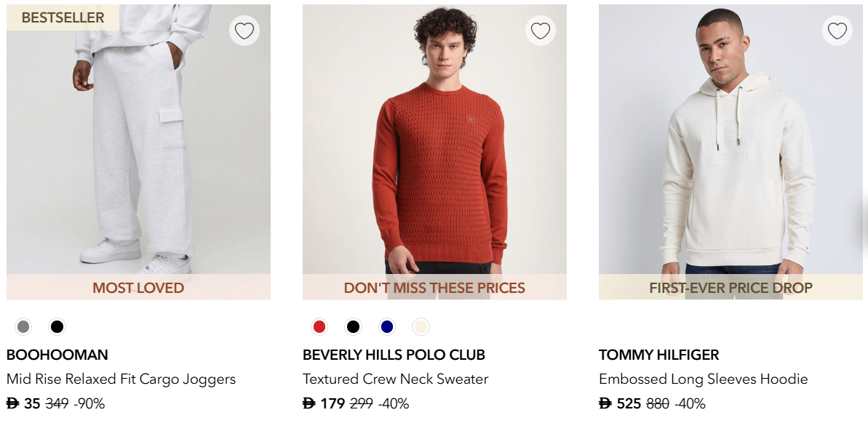Pick cream swatch for crew neck sweater
This screenshot has height=431, width=868.
421,327
